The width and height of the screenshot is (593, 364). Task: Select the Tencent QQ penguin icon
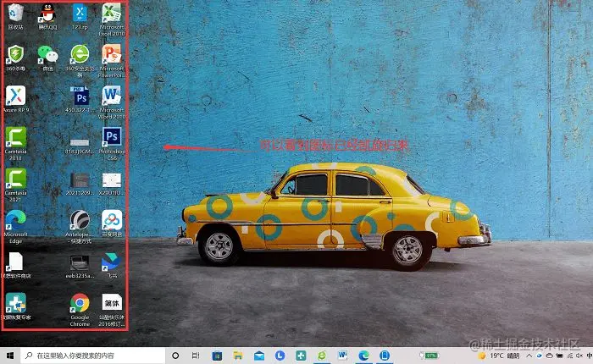[47, 14]
